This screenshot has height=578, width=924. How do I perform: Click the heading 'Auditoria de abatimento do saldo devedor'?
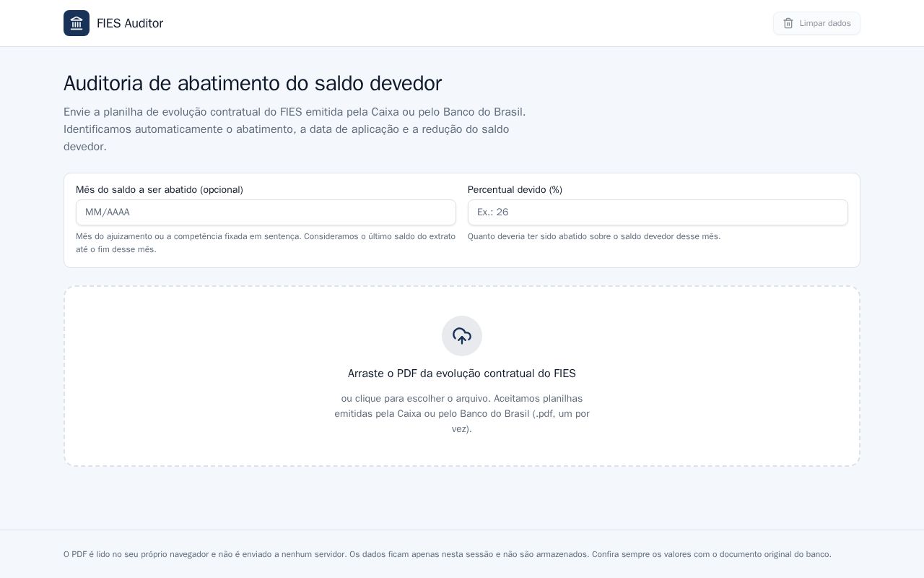point(253,83)
